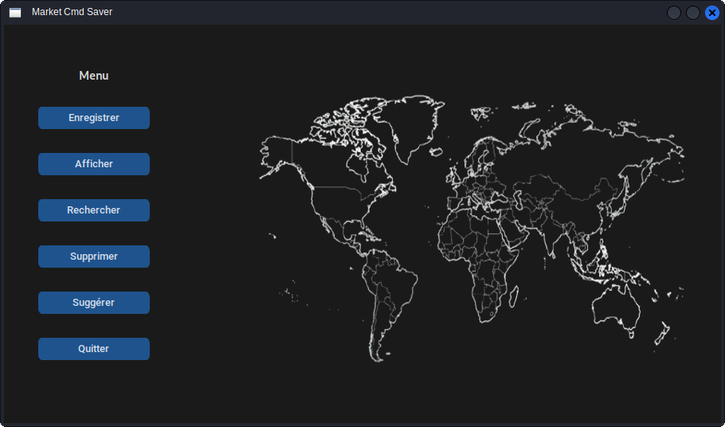
Task: Click New Zealand on the world map
Action: (663, 333)
